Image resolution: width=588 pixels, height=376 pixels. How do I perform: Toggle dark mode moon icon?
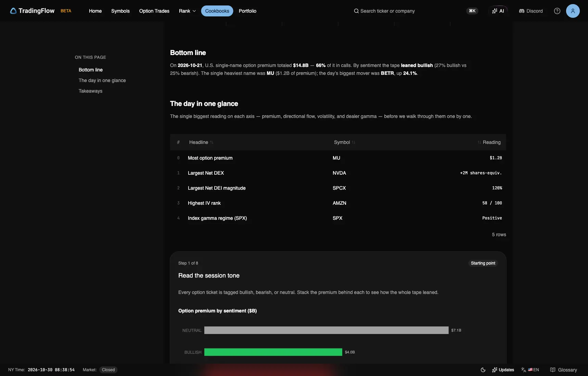(483, 370)
